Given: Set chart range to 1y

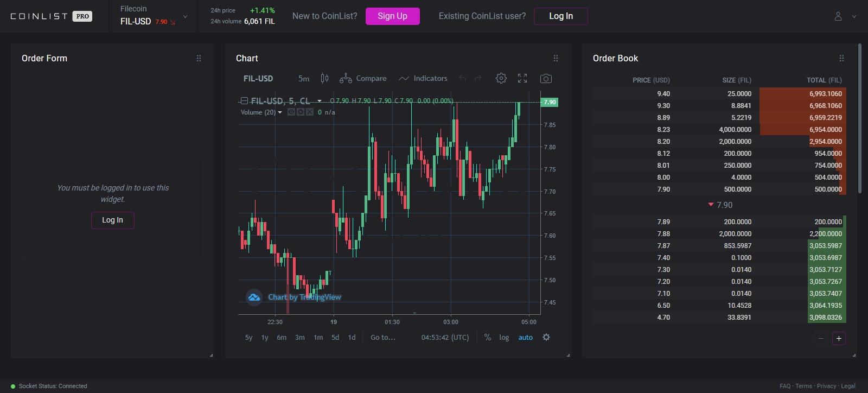Looking at the screenshot, I should tap(265, 338).
